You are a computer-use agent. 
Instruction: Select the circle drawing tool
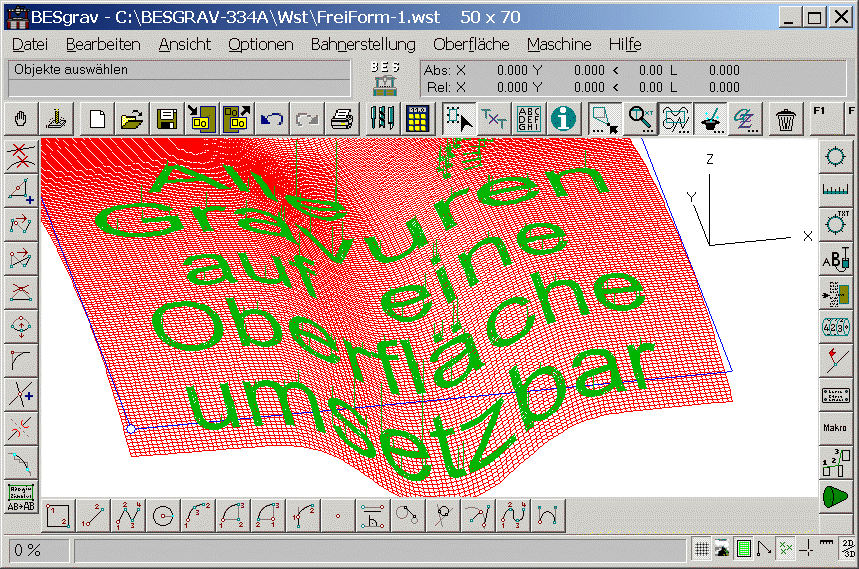163,515
